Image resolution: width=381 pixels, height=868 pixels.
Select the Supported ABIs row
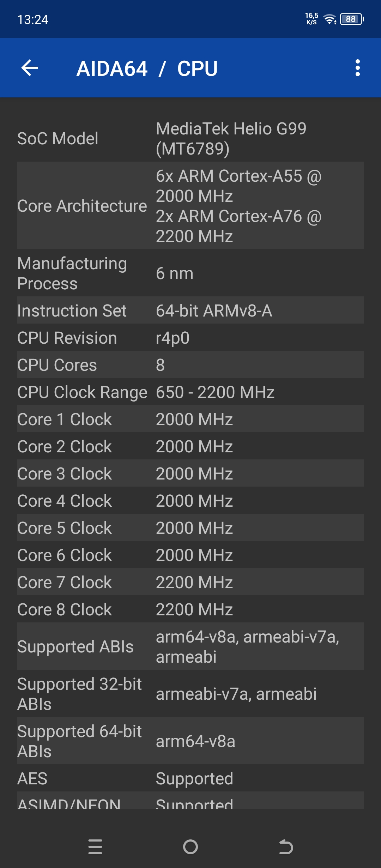[x=190, y=646]
